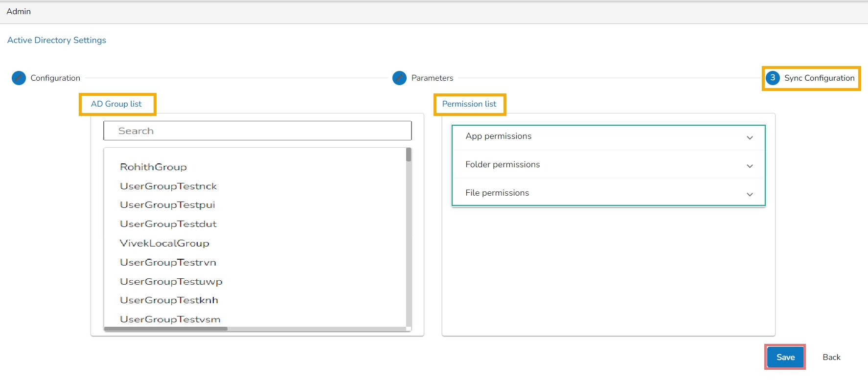
Task: Click the Configuration step label
Action: [x=55, y=78]
